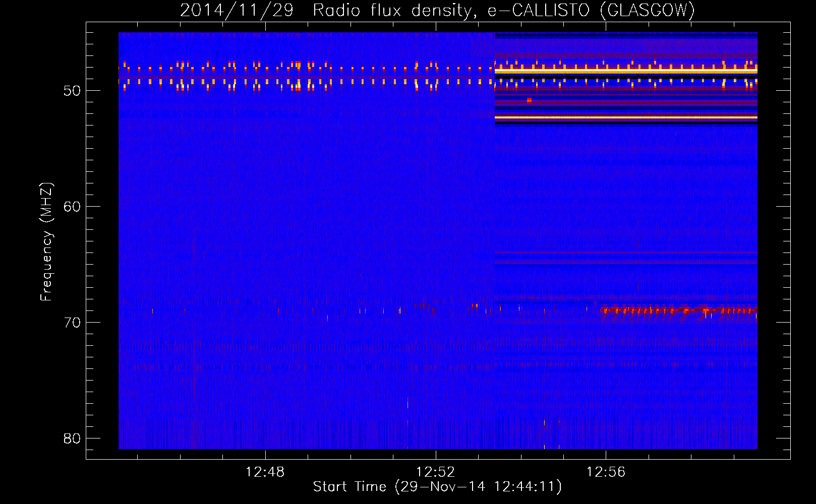Click the 12:48 time tick label
The width and height of the screenshot is (816, 504).
pyautogui.click(x=265, y=472)
